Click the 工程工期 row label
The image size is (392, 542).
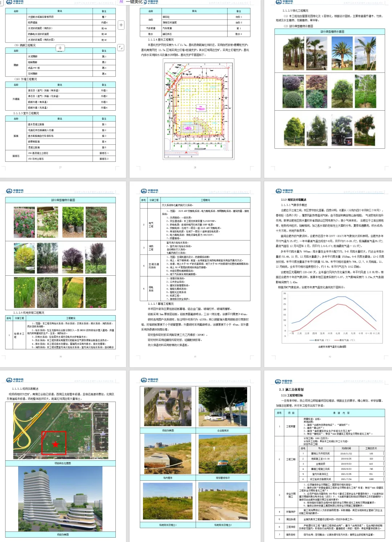(291, 459)
